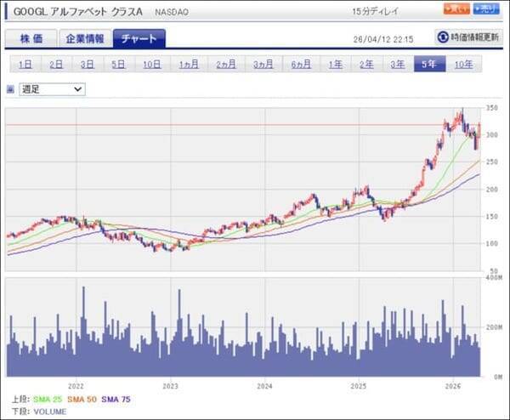Image resolution: width=510 pixels, height=420 pixels.
Task: Set chart range to 1年
Action: tap(335, 64)
